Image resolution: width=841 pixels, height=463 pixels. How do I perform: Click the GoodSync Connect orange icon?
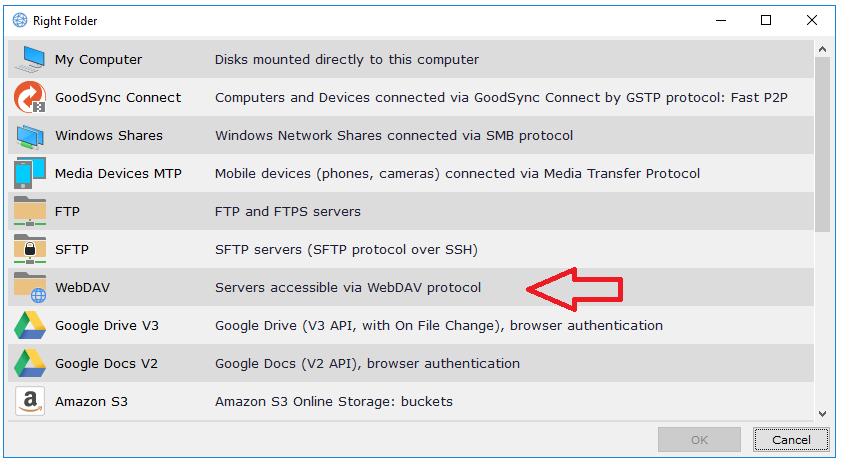click(30, 98)
